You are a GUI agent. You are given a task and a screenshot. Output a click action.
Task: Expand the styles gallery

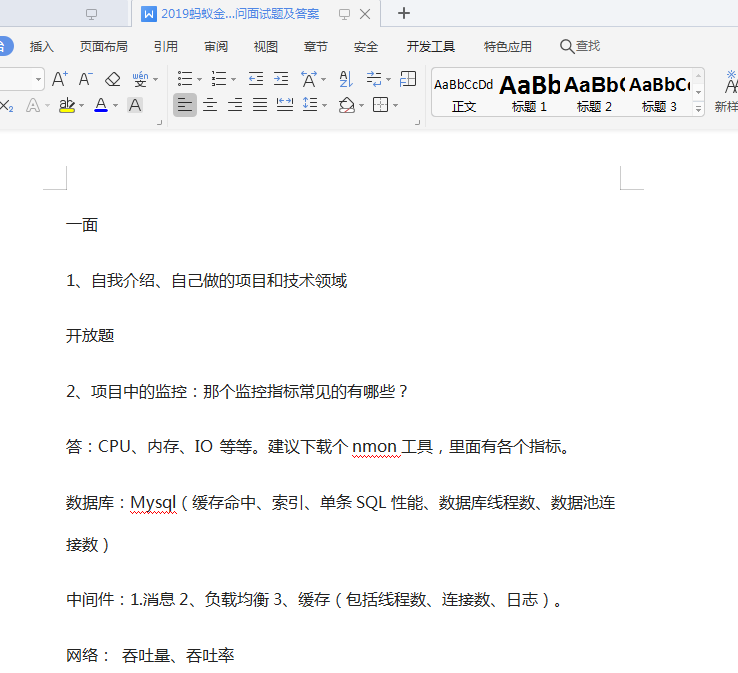pyautogui.click(x=698, y=109)
